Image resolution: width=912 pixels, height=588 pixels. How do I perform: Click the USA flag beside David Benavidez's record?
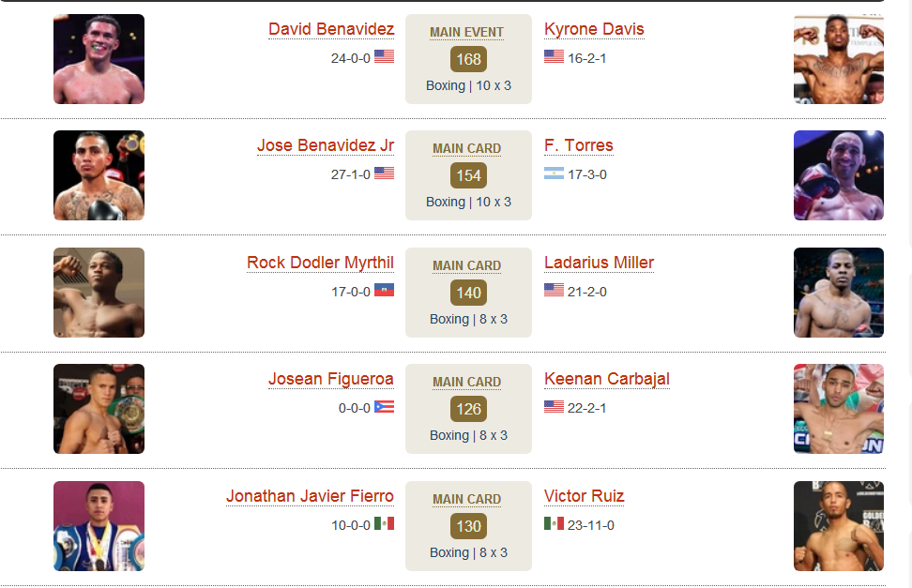384,56
